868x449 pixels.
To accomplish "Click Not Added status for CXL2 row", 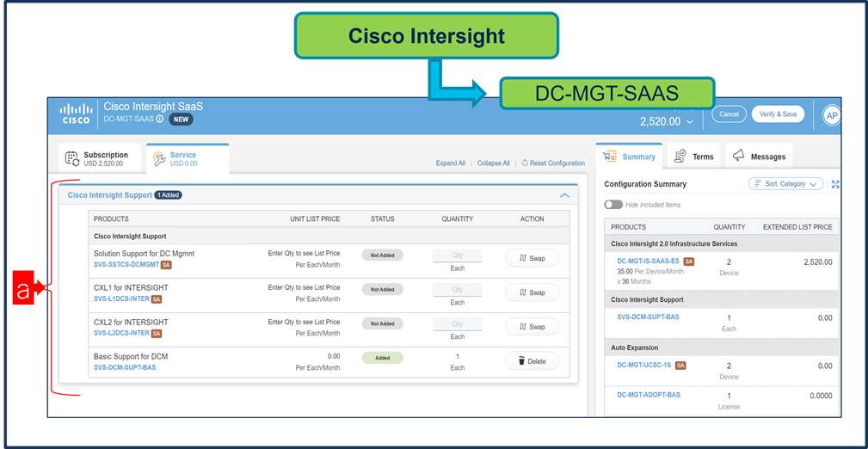I will [383, 324].
